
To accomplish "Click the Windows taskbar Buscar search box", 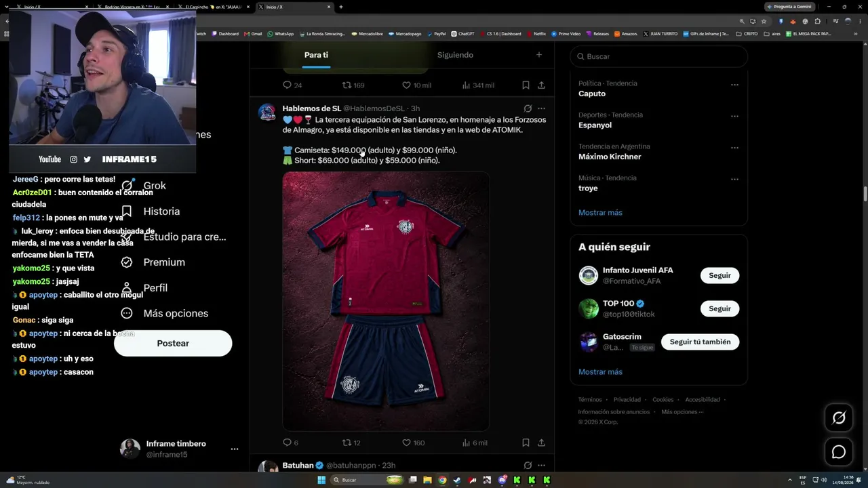I will click(367, 480).
